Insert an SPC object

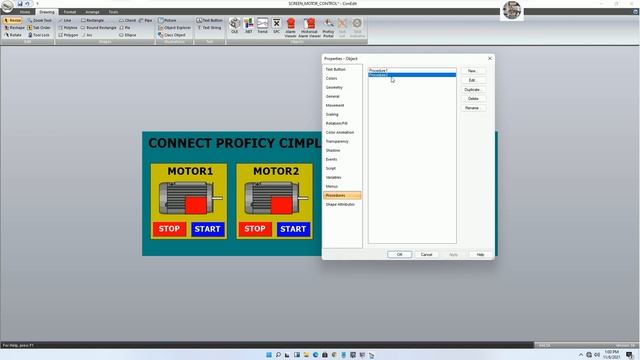[276, 26]
